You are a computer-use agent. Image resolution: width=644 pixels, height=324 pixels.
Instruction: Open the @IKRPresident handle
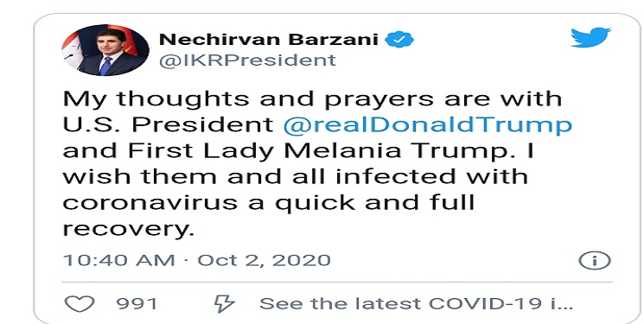tap(247, 60)
